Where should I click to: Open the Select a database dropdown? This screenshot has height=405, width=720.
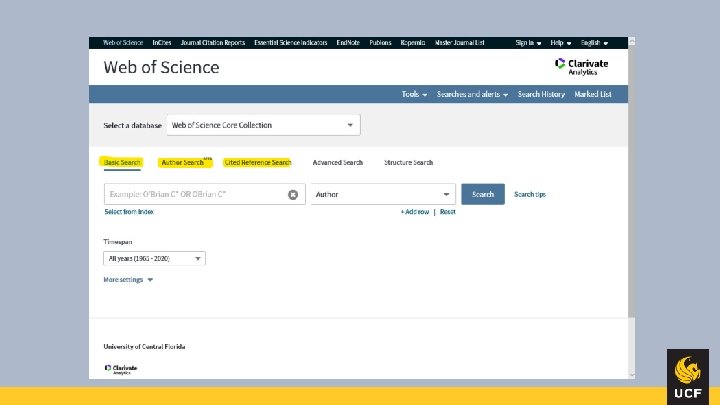(264, 125)
